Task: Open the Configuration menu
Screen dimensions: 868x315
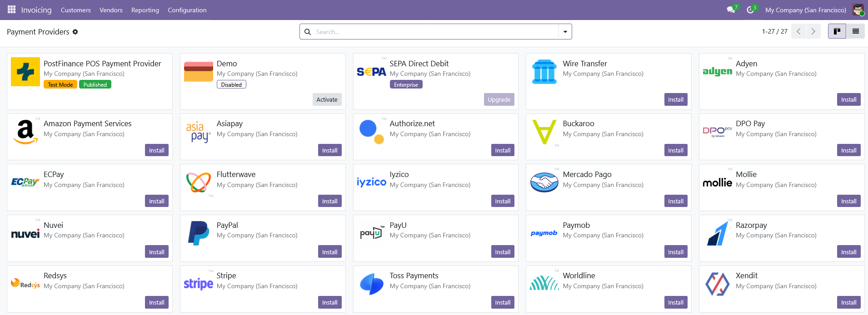Action: click(x=187, y=10)
